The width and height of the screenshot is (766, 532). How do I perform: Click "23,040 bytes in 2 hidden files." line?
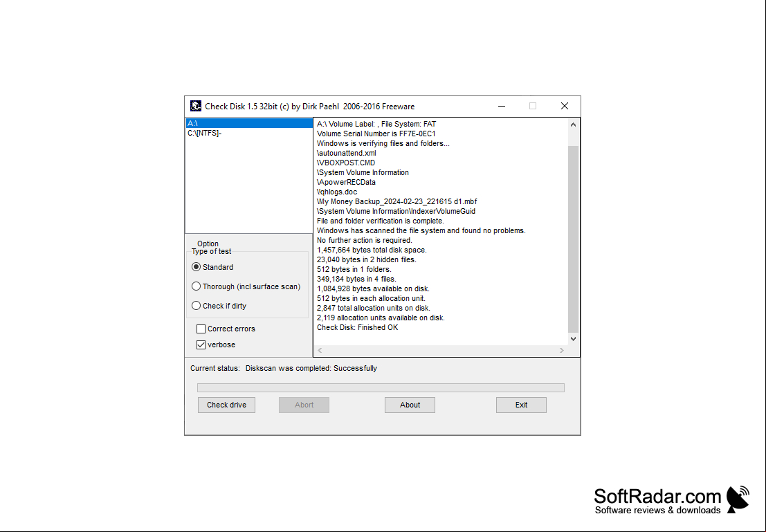pyautogui.click(x=366, y=260)
